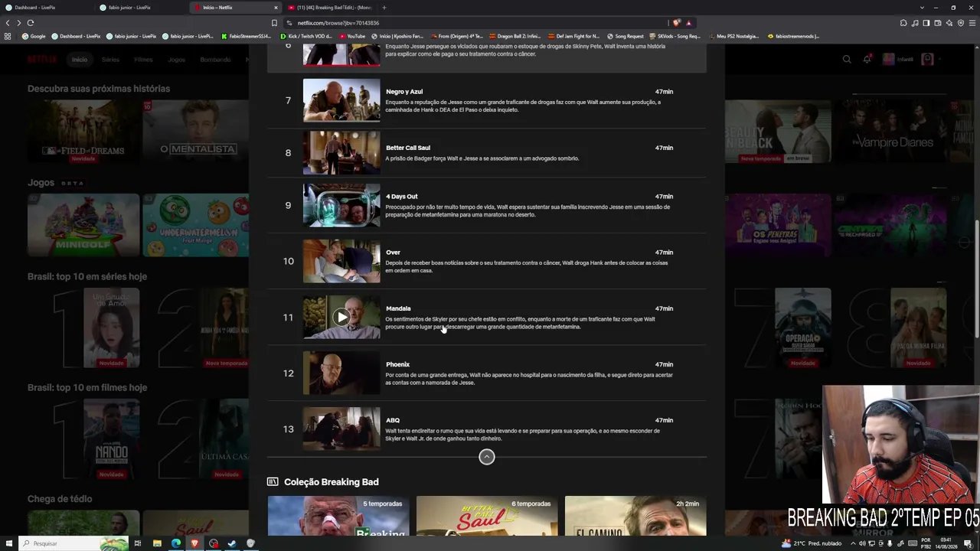Open Brave browser from the taskbar
This screenshot has width=980, height=551.
tap(194, 543)
